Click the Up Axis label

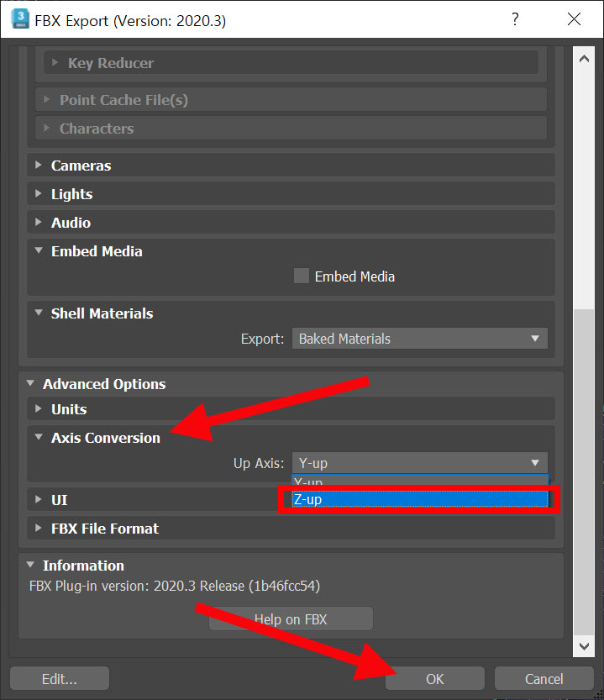[x=259, y=463]
